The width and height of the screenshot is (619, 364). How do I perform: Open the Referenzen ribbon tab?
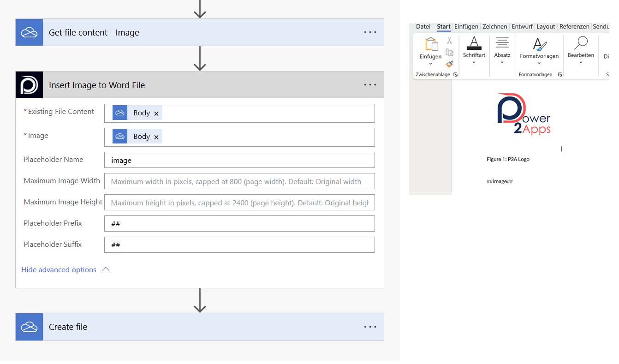click(x=574, y=27)
